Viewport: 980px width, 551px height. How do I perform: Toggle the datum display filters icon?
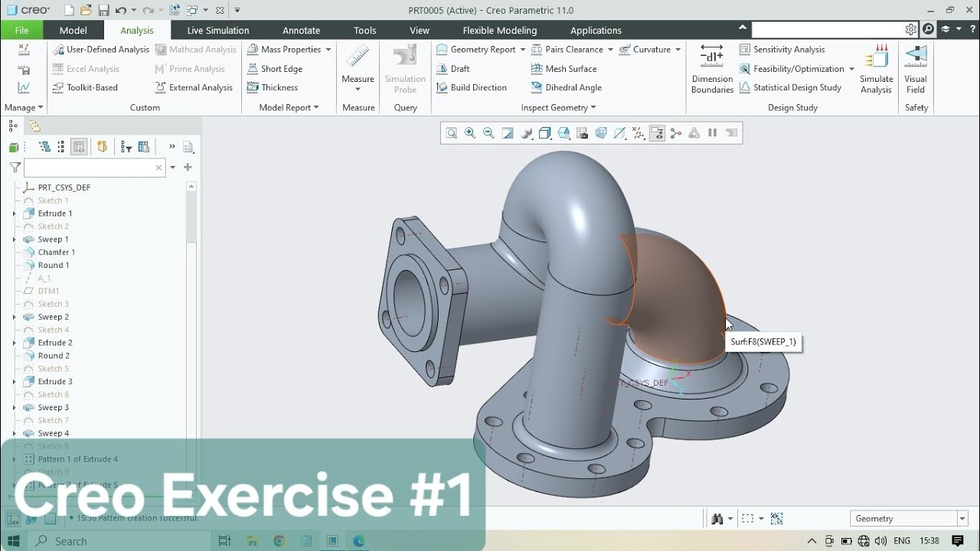tap(639, 133)
